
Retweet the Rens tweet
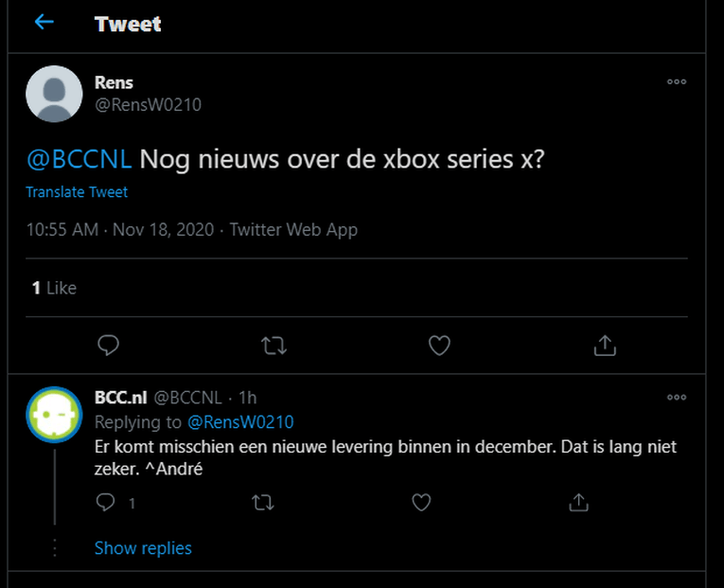(274, 346)
